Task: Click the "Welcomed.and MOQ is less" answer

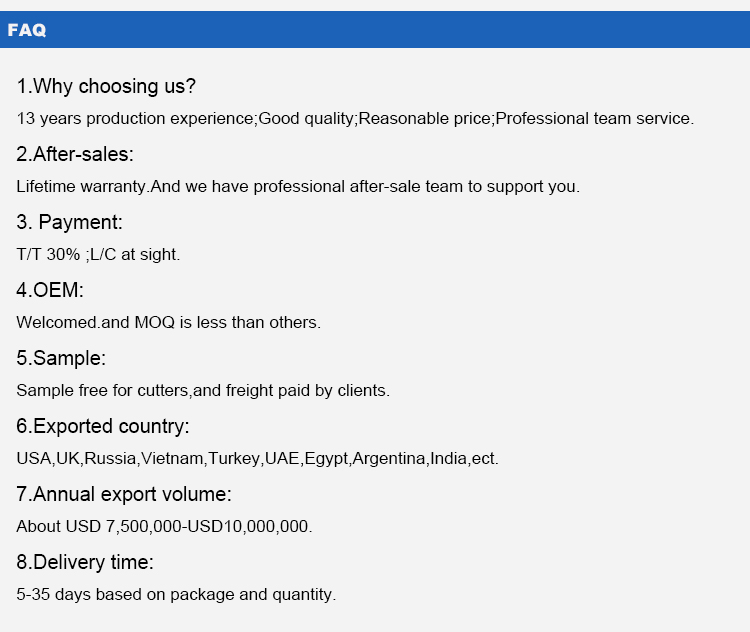Action: click(168, 322)
